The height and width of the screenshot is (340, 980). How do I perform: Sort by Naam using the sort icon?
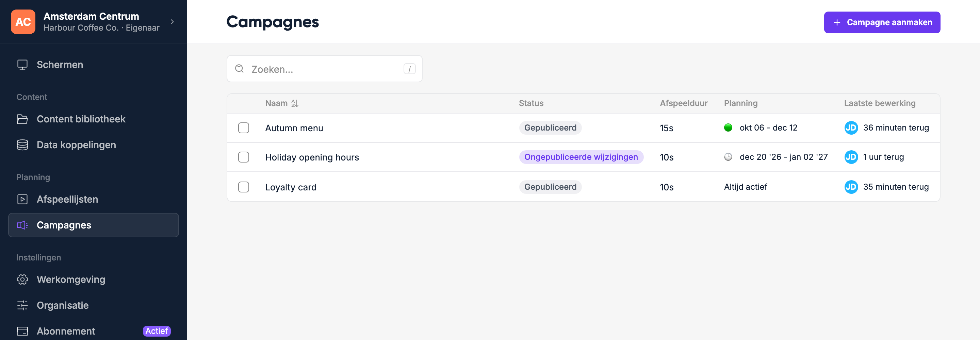point(295,103)
